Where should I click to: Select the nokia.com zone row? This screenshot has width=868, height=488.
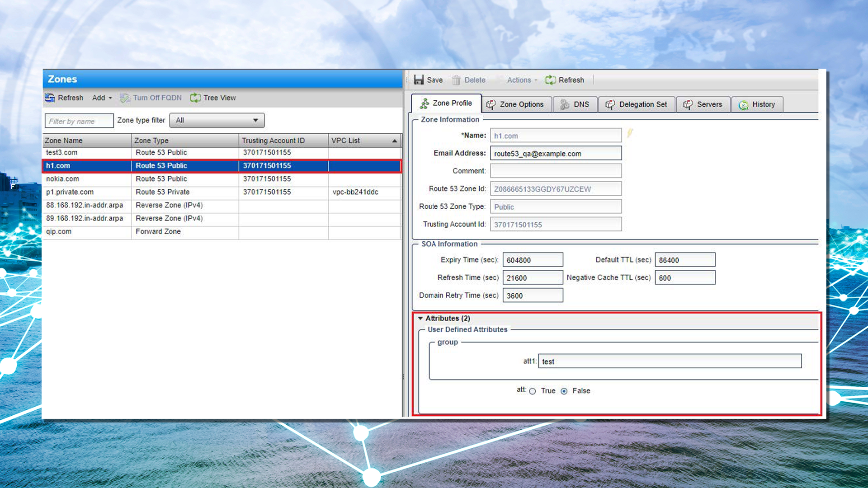[62, 179]
